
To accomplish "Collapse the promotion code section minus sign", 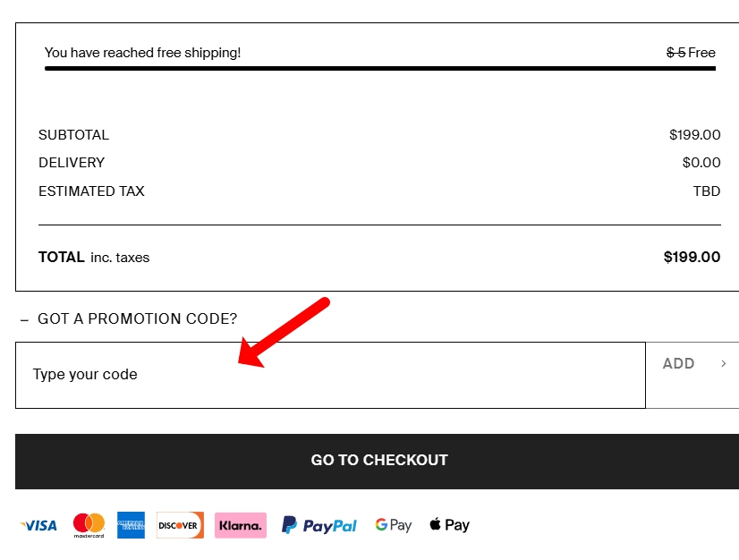I will [24, 319].
